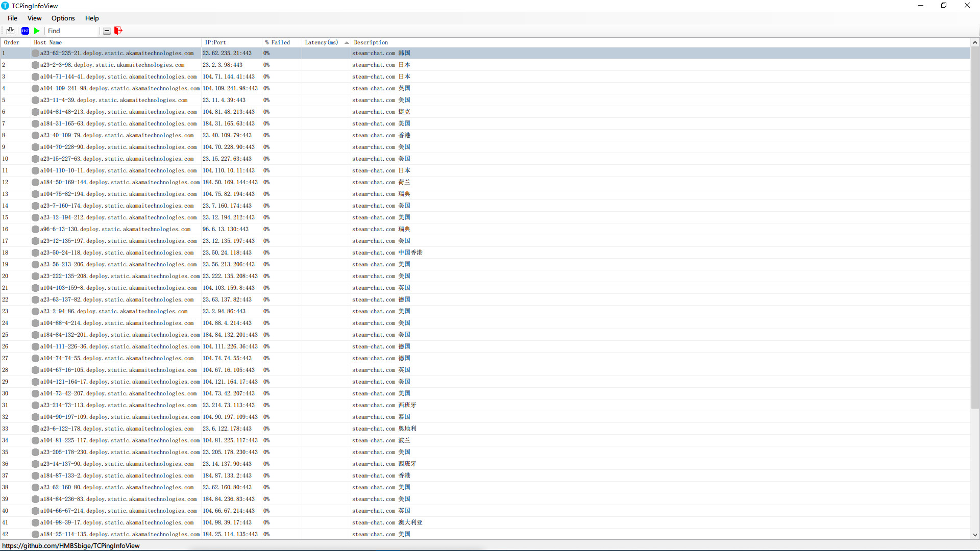The width and height of the screenshot is (980, 551).
Task: Click the blue TEST toolbar icon
Action: [25, 31]
